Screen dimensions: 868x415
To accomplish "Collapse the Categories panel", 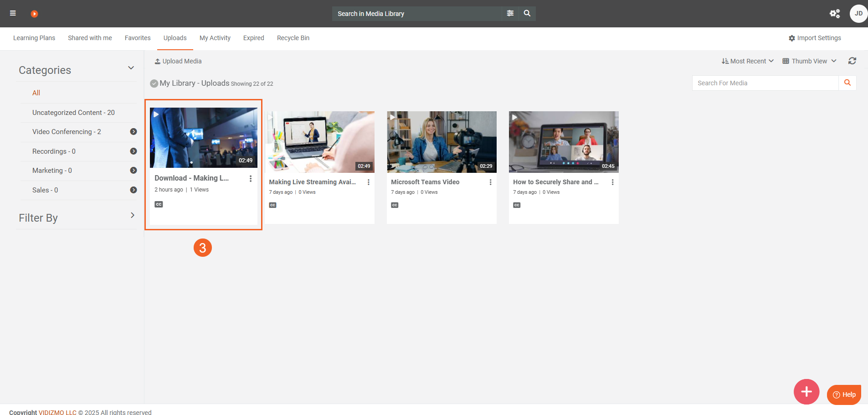I will pos(131,68).
